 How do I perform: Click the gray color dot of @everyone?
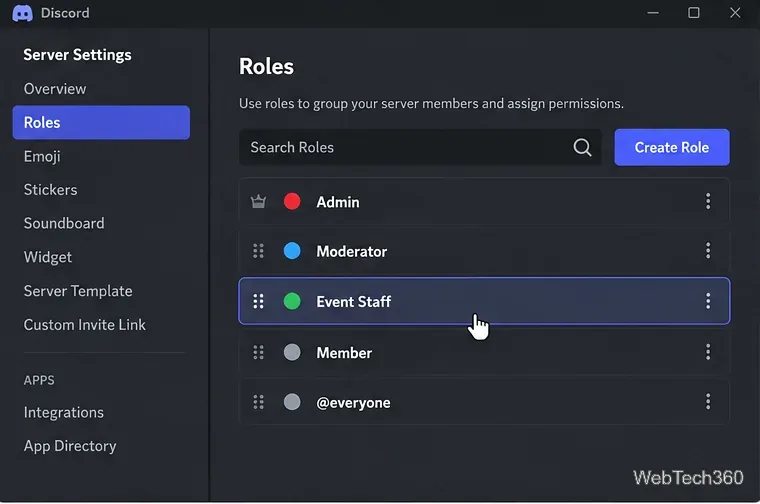tap(292, 402)
